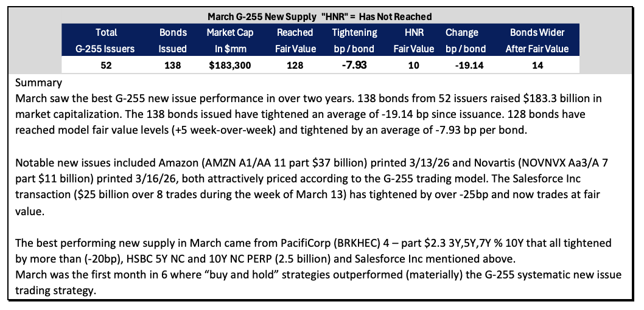Select the cell showing 52 issuers
This screenshot has width=644, height=310.
coord(106,65)
